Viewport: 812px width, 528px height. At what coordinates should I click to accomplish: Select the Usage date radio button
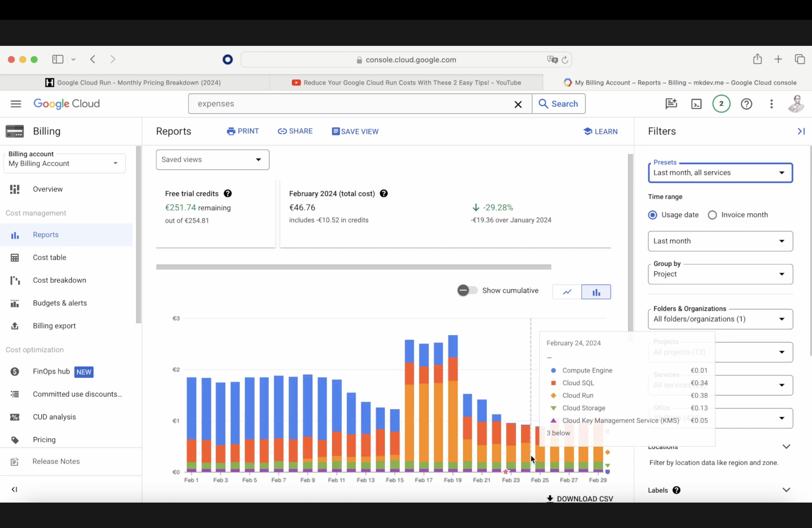pos(652,215)
